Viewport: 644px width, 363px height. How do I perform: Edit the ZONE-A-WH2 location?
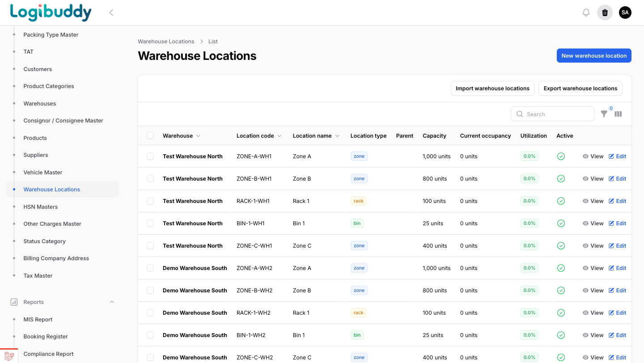[618, 268]
